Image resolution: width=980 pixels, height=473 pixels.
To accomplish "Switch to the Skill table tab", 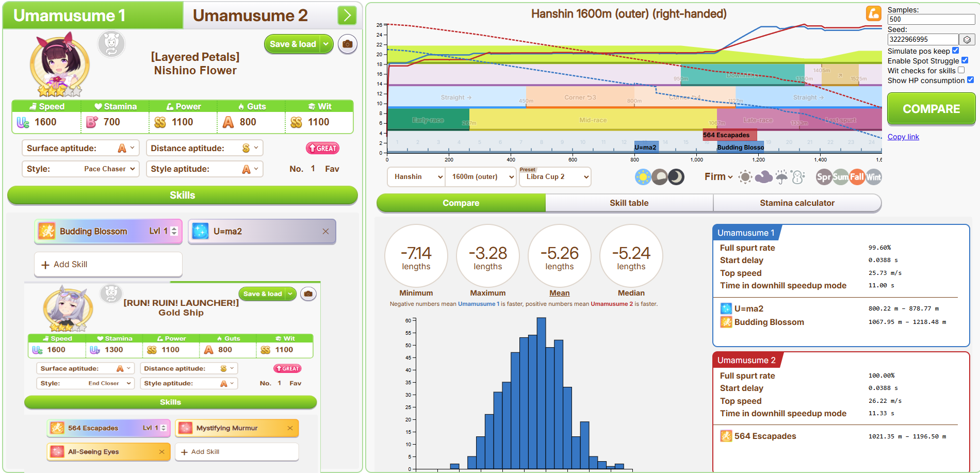I will tap(629, 203).
